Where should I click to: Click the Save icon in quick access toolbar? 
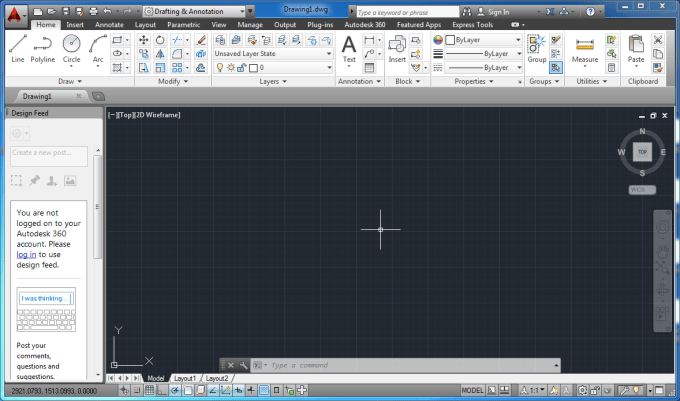(65, 12)
